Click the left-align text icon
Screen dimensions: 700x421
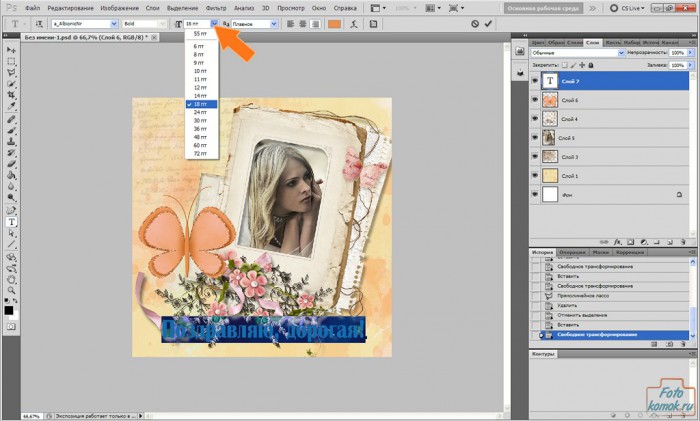coord(290,23)
